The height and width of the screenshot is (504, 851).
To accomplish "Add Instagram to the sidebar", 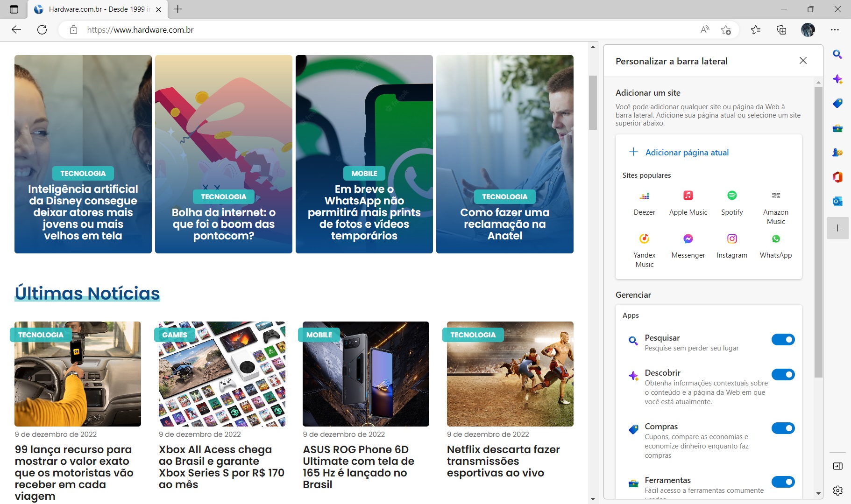I will tap(732, 246).
